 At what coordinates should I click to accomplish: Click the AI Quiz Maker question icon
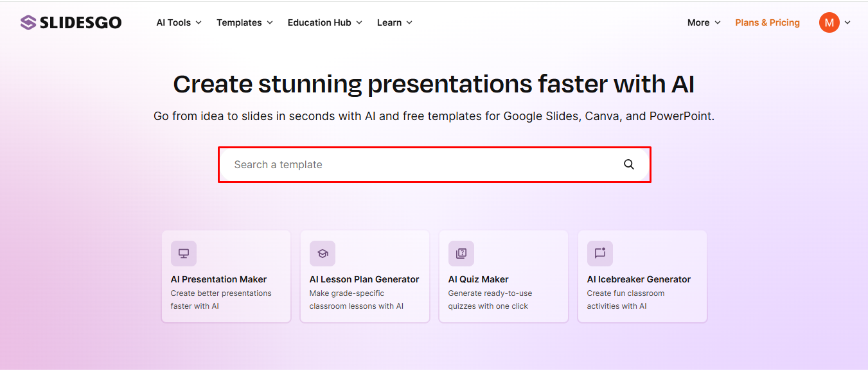461,254
